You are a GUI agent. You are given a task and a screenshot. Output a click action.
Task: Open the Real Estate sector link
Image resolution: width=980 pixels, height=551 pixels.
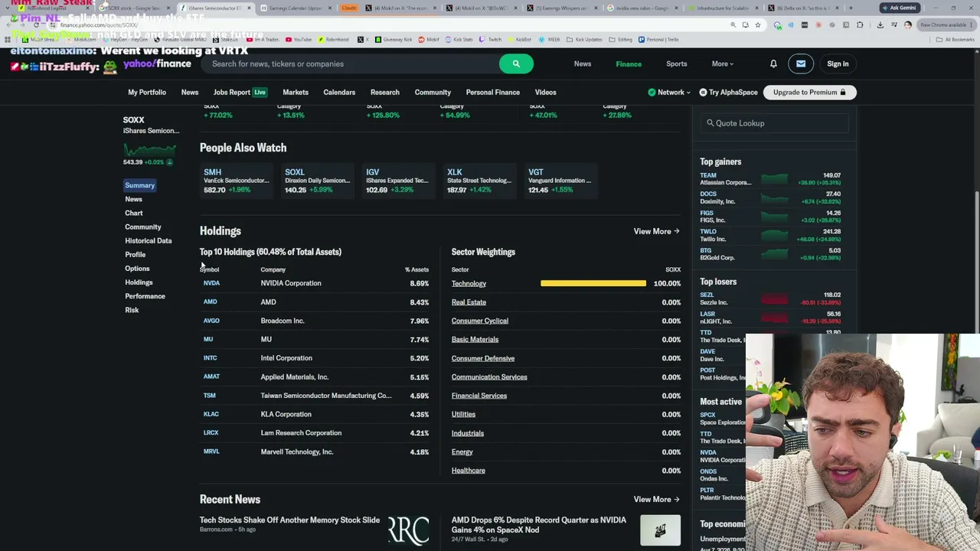[x=469, y=302]
